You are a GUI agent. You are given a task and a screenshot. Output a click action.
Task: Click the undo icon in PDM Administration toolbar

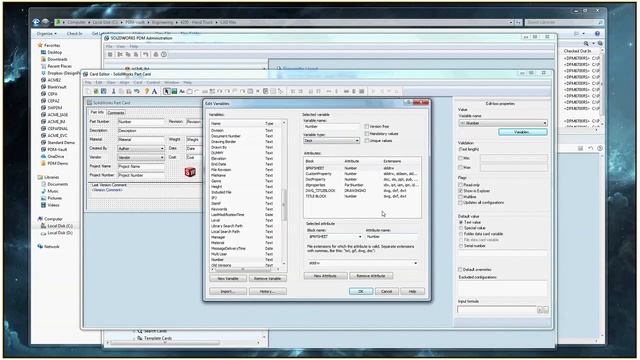pyautogui.click(x=145, y=54)
